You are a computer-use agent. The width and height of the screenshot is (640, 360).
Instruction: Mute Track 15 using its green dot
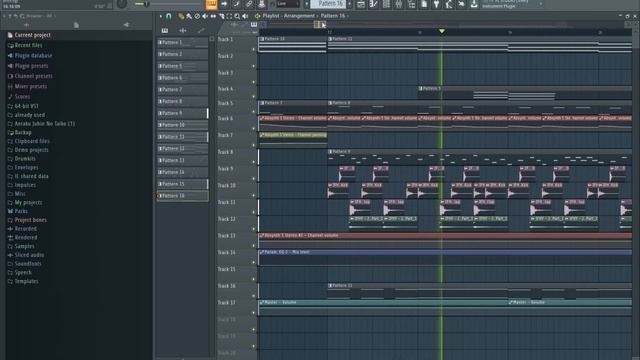click(253, 279)
